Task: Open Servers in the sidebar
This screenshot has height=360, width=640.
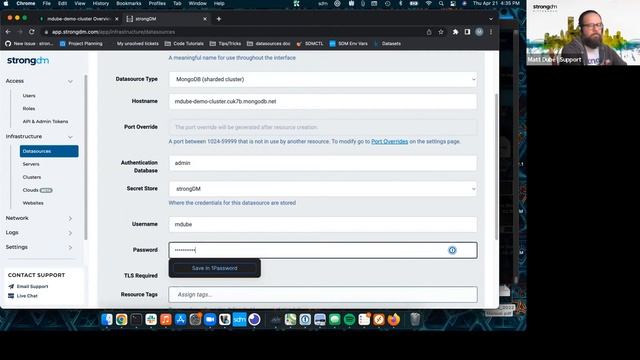Action: pyautogui.click(x=31, y=164)
